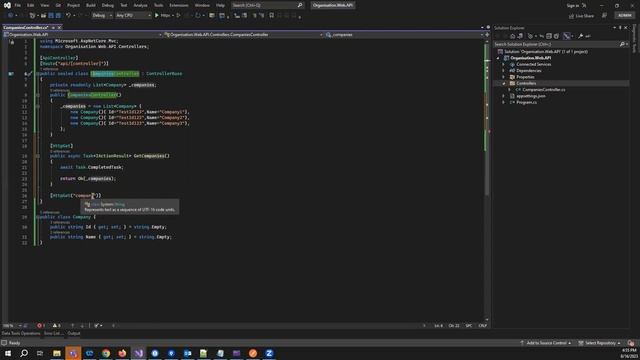The height and width of the screenshot is (360, 640).
Task: Click the red error count icon
Action: (x=40, y=326)
